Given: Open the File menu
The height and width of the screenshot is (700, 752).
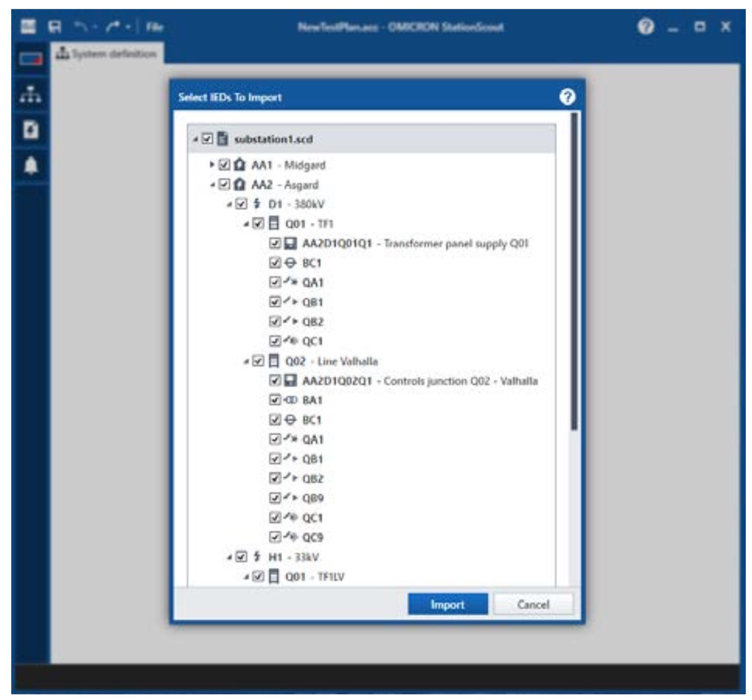Looking at the screenshot, I should pyautogui.click(x=154, y=27).
